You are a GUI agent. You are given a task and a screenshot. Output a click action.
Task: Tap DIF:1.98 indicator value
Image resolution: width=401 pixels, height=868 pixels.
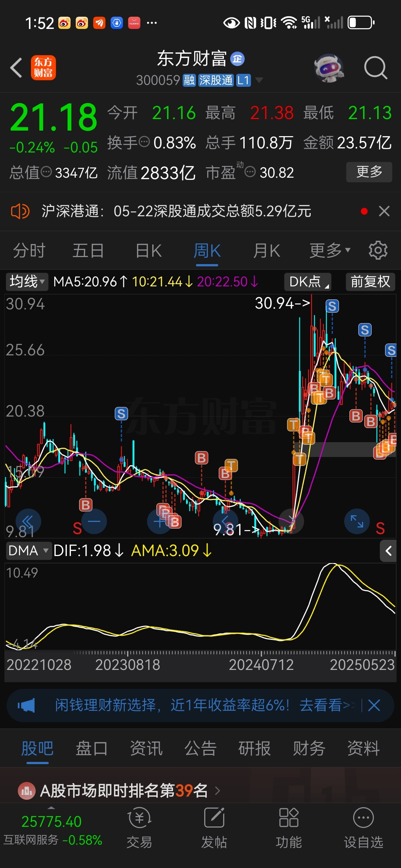pos(88,550)
